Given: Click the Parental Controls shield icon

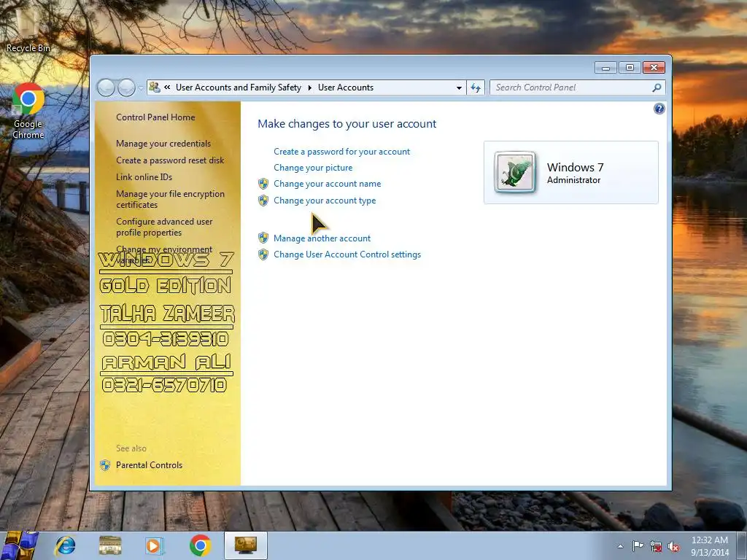Looking at the screenshot, I should pos(105,465).
